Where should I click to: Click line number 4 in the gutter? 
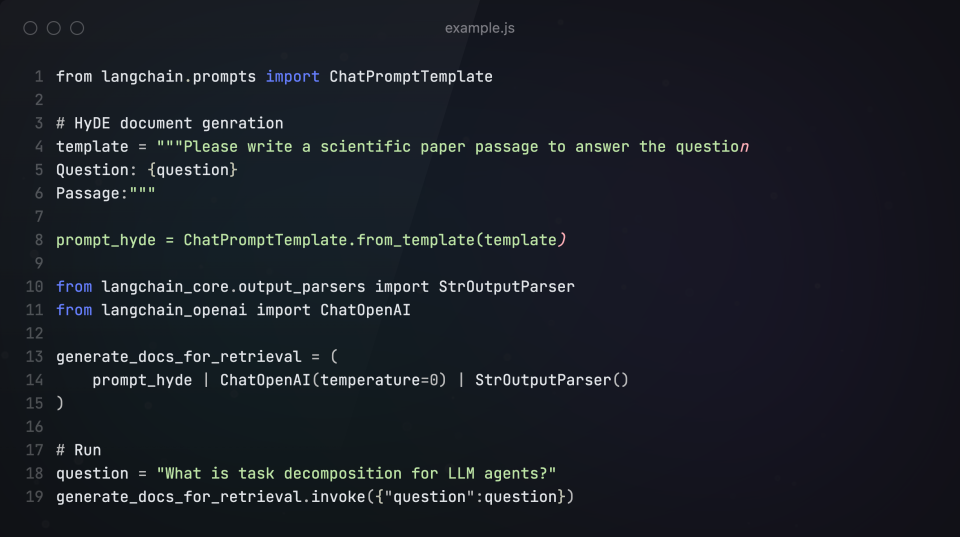pos(38,146)
